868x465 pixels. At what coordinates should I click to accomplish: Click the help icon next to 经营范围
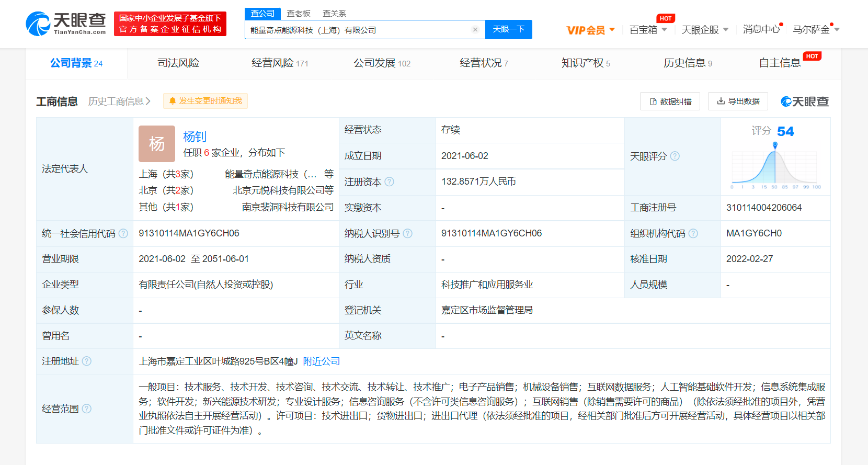[87, 409]
